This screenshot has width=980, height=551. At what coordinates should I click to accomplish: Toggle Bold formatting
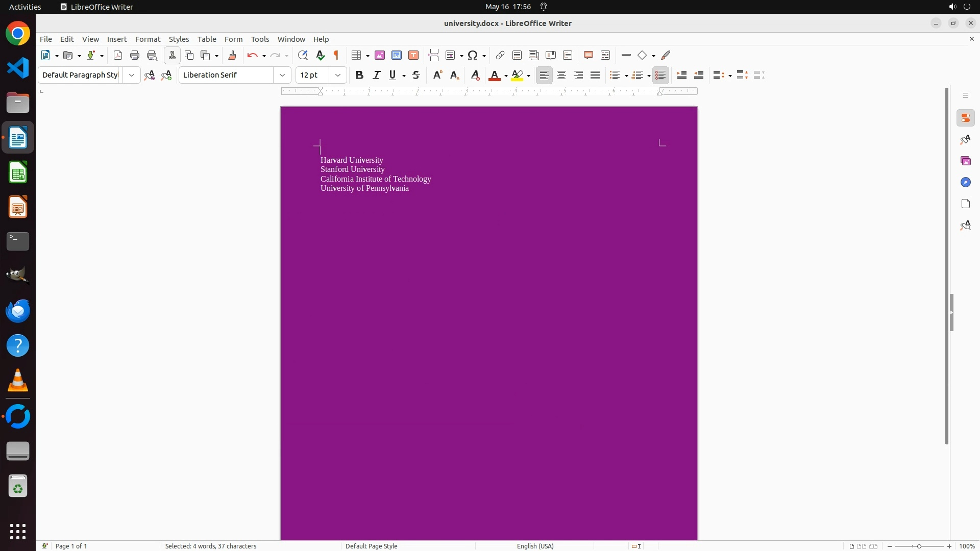(359, 75)
